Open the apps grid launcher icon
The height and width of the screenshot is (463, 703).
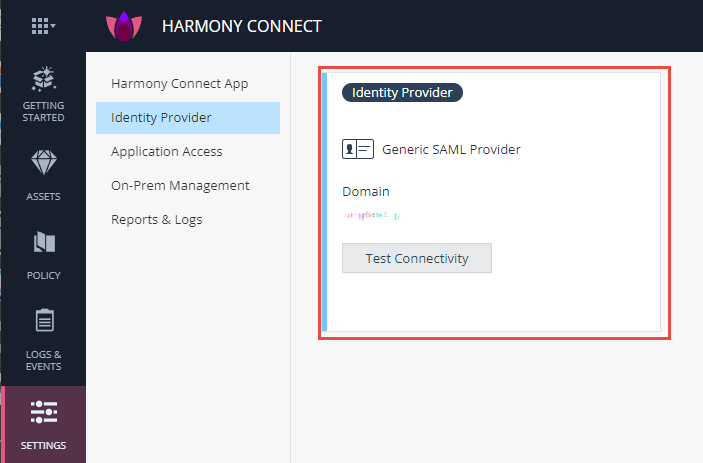[x=39, y=26]
